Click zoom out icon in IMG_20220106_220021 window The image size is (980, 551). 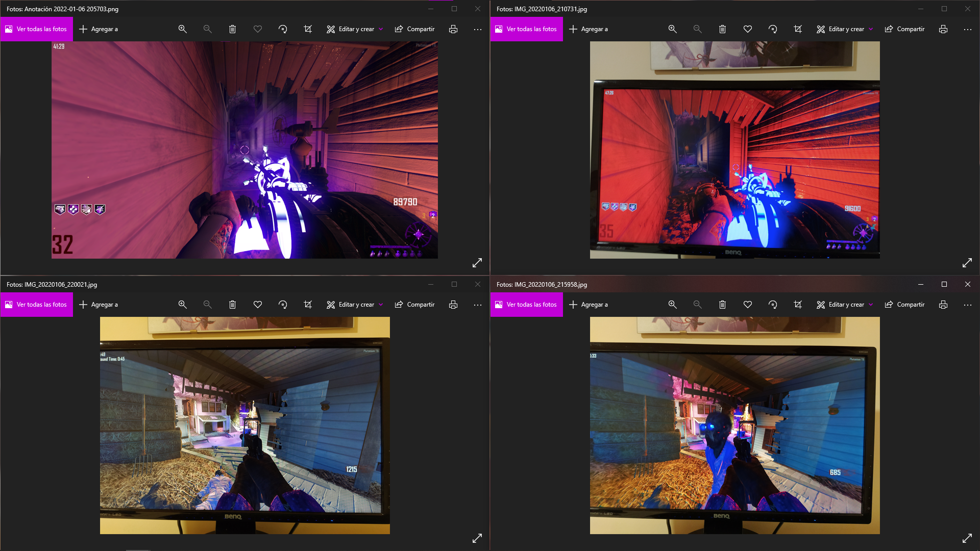[x=207, y=305]
